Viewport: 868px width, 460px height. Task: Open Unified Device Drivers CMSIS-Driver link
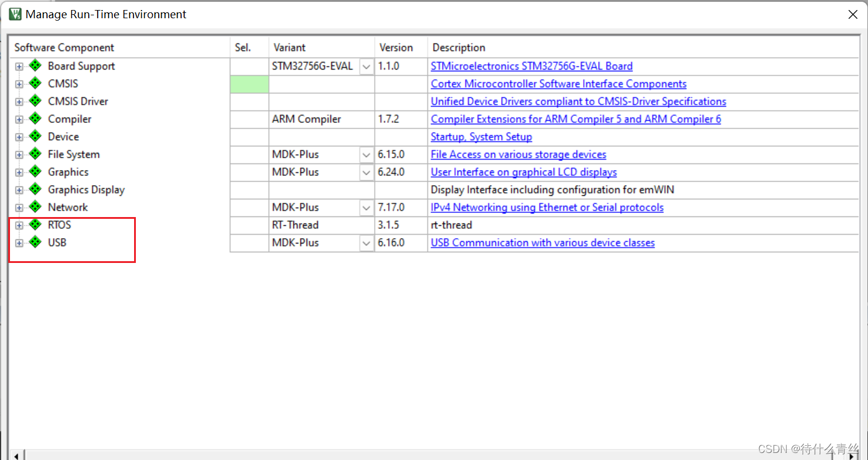click(x=579, y=101)
